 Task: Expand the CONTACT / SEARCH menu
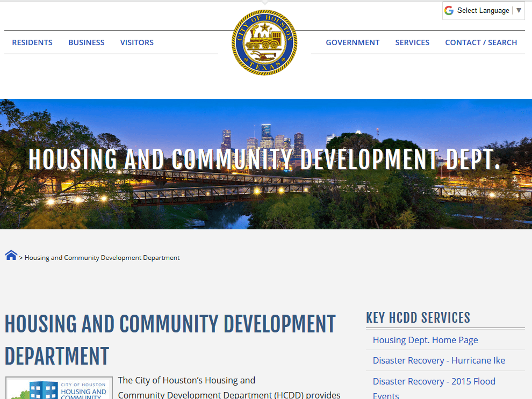(481, 42)
